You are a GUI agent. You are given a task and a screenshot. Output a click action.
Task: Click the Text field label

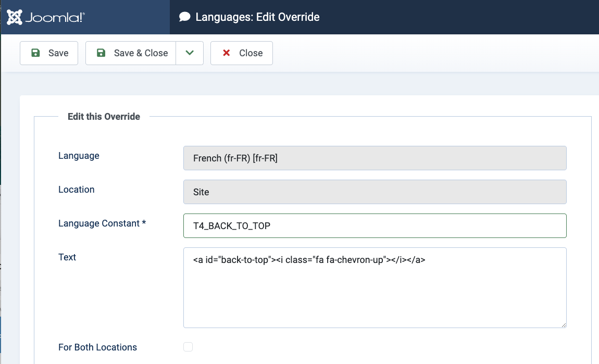click(67, 257)
